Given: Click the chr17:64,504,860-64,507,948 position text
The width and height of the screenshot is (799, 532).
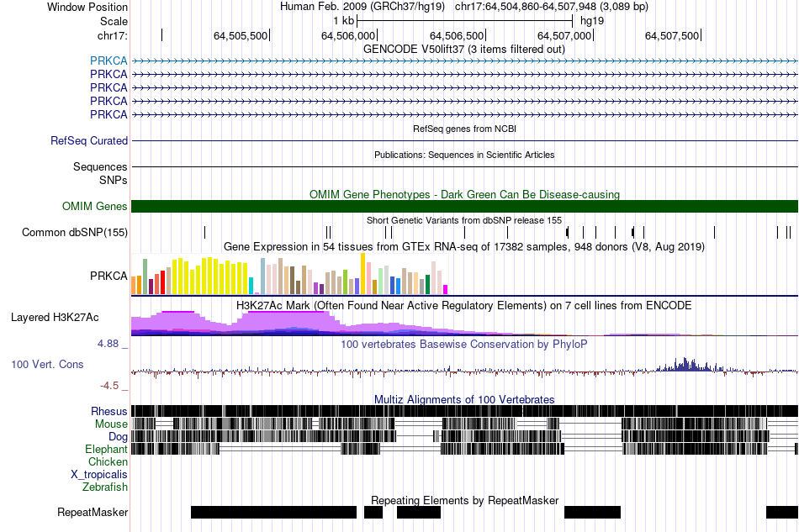Looking at the screenshot, I should (x=552, y=7).
